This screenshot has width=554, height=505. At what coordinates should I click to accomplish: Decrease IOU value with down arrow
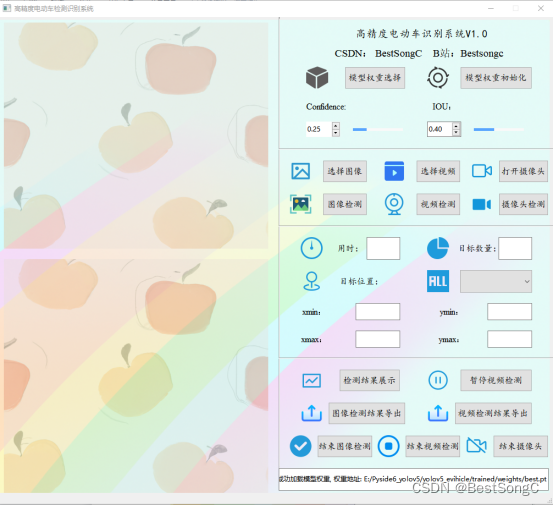coord(456,133)
